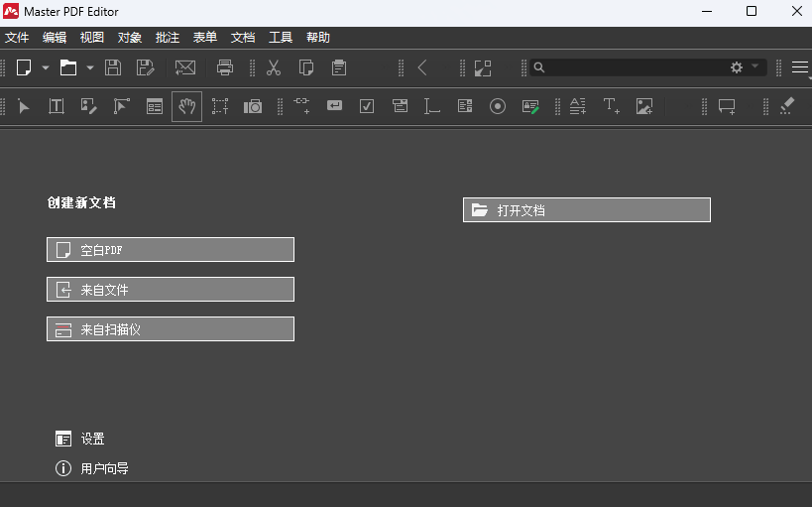Viewport: 812px width, 507px height.
Task: Open the 批注 menu
Action: coord(168,38)
